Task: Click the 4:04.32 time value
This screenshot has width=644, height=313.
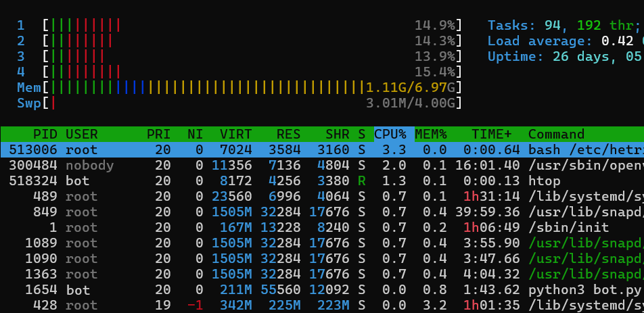Action: coord(492,274)
